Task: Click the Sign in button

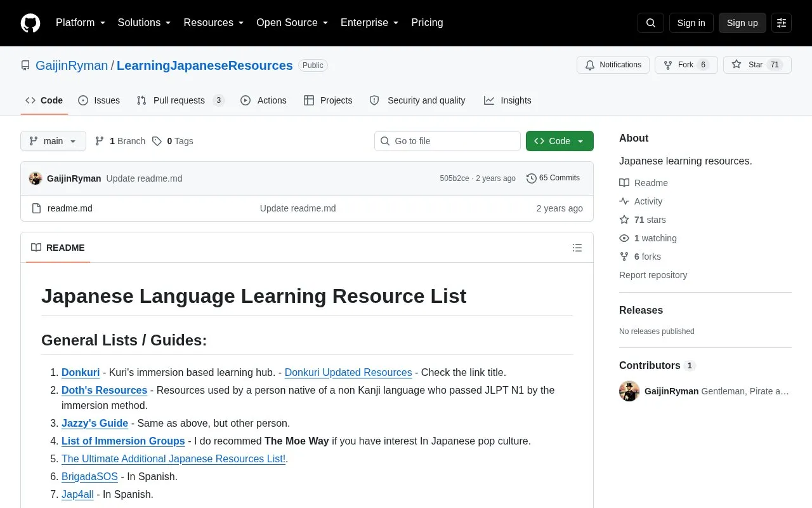Action: coord(691,23)
